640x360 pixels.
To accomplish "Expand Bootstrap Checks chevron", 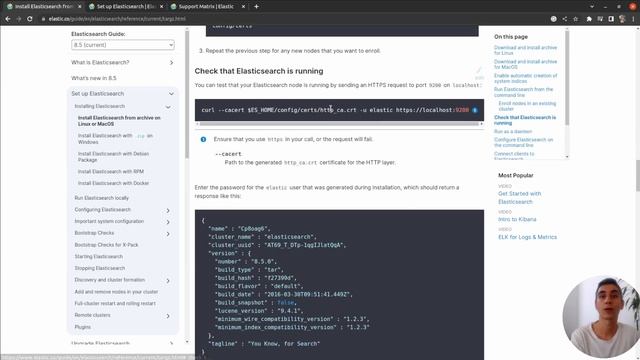I will 168,234.
